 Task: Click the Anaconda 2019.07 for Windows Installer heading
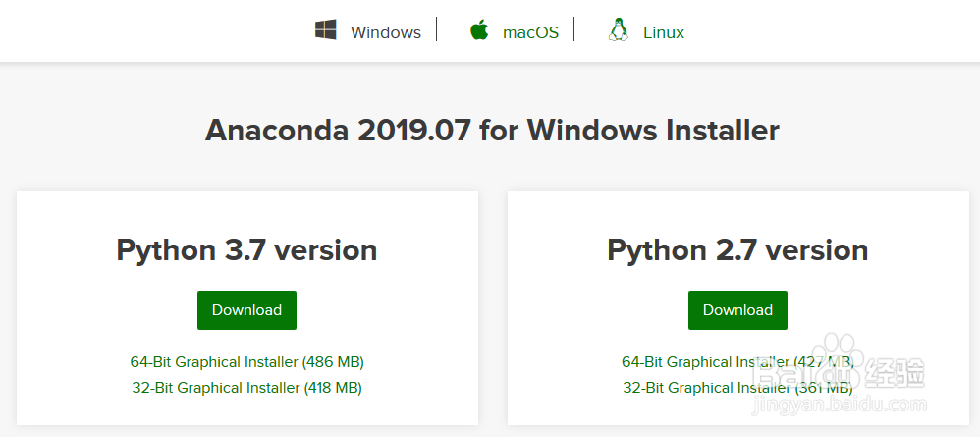(x=492, y=131)
